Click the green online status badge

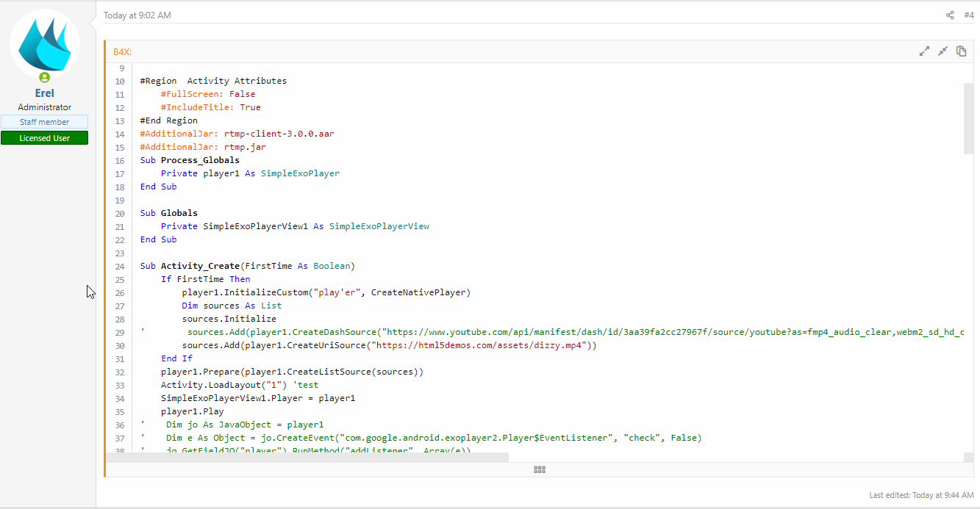45,77
